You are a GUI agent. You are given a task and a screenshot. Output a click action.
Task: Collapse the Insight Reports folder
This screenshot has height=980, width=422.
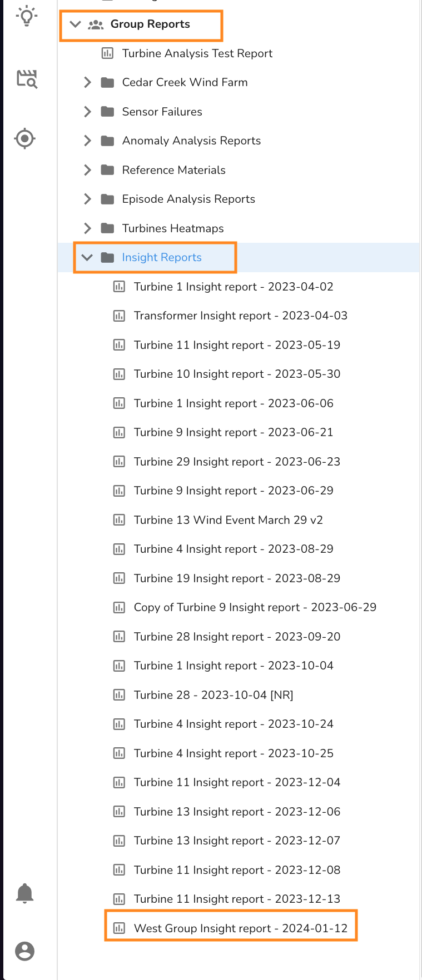[x=87, y=258]
